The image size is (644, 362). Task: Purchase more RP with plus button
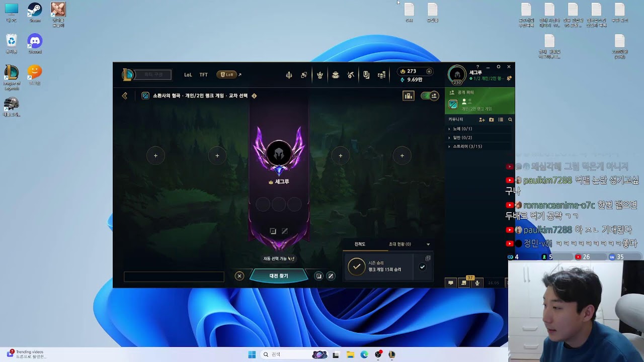click(x=429, y=71)
